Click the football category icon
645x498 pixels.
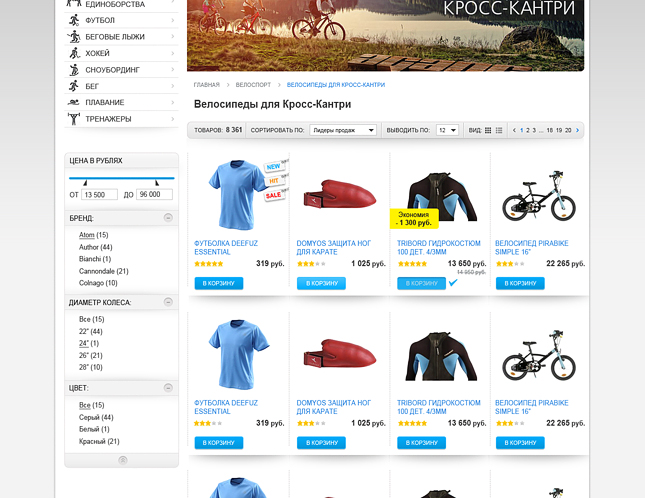point(74,20)
